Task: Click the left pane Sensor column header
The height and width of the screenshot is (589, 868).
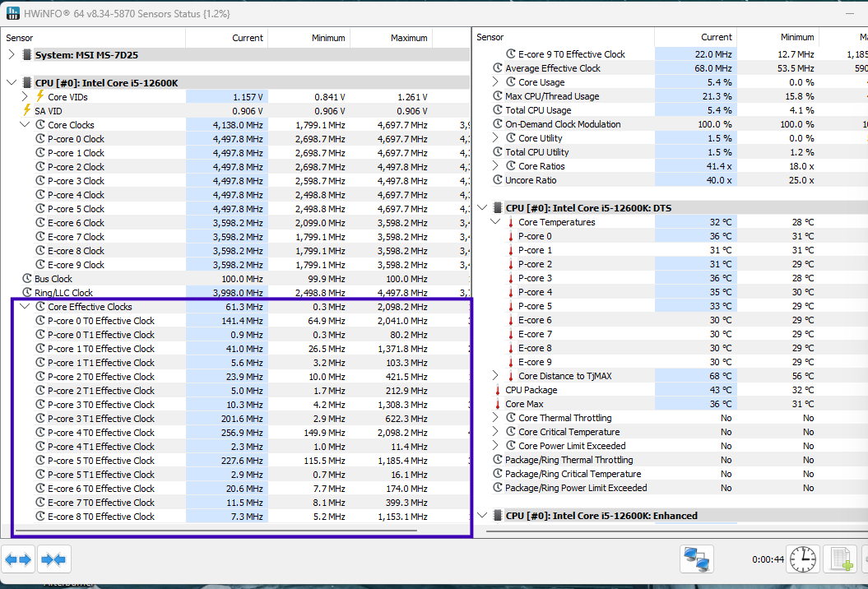Action: click(93, 38)
